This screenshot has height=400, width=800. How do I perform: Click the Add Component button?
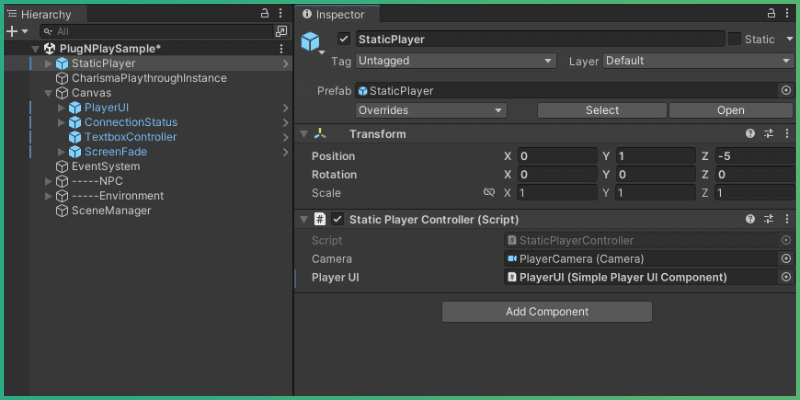click(x=547, y=312)
